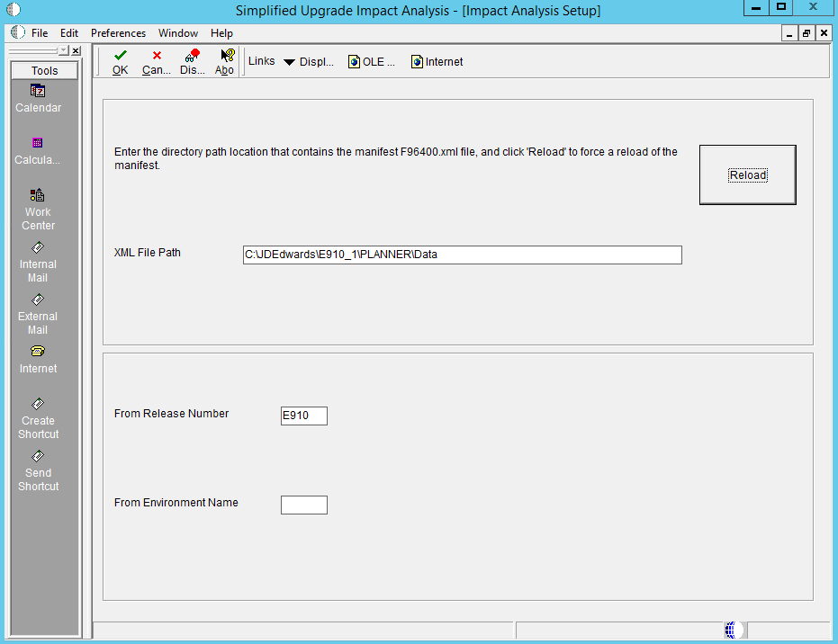Viewport: 838px width, 644px height.
Task: Click the globe icon in the status bar
Action: tap(734, 631)
